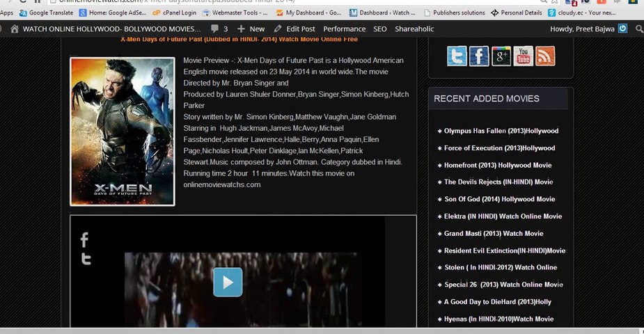Open Resident Evil Extinction (IN-HINDI) link
This screenshot has height=334, width=644.
point(504,251)
